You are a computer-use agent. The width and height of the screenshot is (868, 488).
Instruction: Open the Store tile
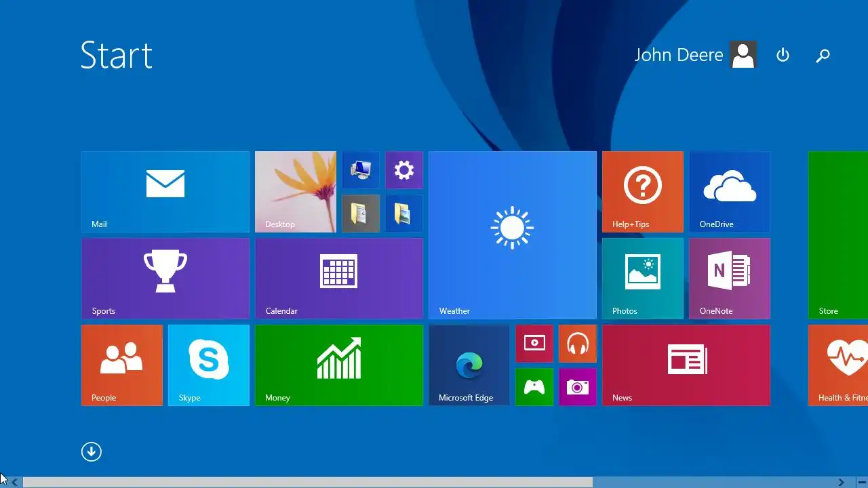pyautogui.click(x=838, y=235)
